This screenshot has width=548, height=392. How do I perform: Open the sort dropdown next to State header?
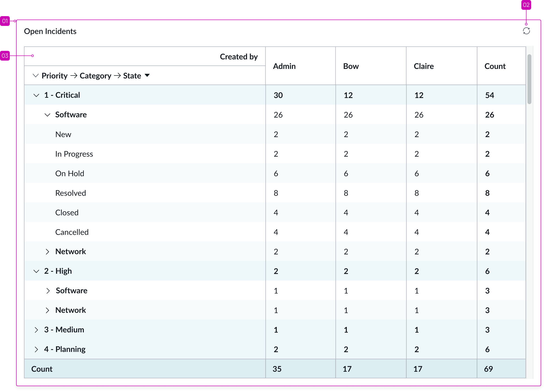(147, 76)
